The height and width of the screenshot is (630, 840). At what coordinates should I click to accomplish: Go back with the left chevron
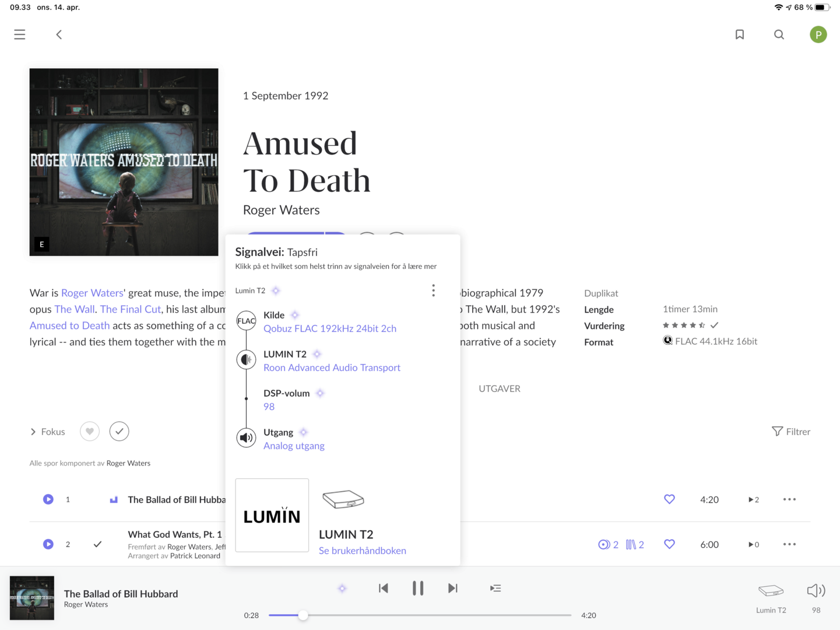[59, 34]
